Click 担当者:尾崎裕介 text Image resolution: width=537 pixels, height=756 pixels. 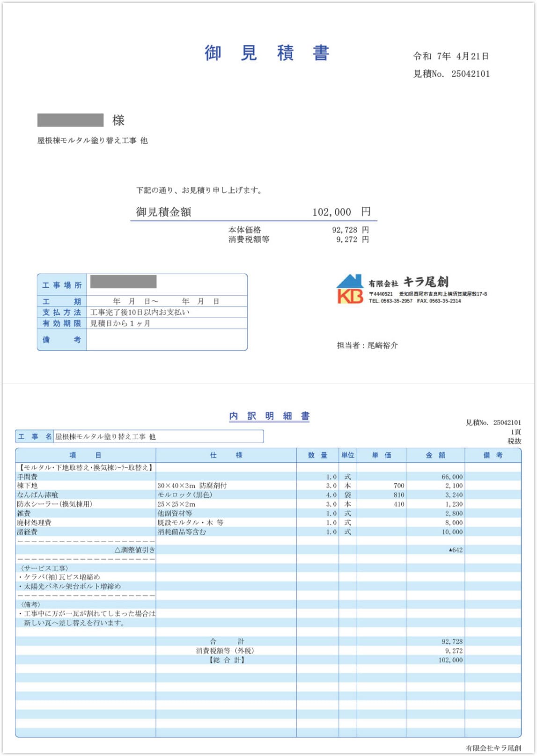tap(367, 345)
